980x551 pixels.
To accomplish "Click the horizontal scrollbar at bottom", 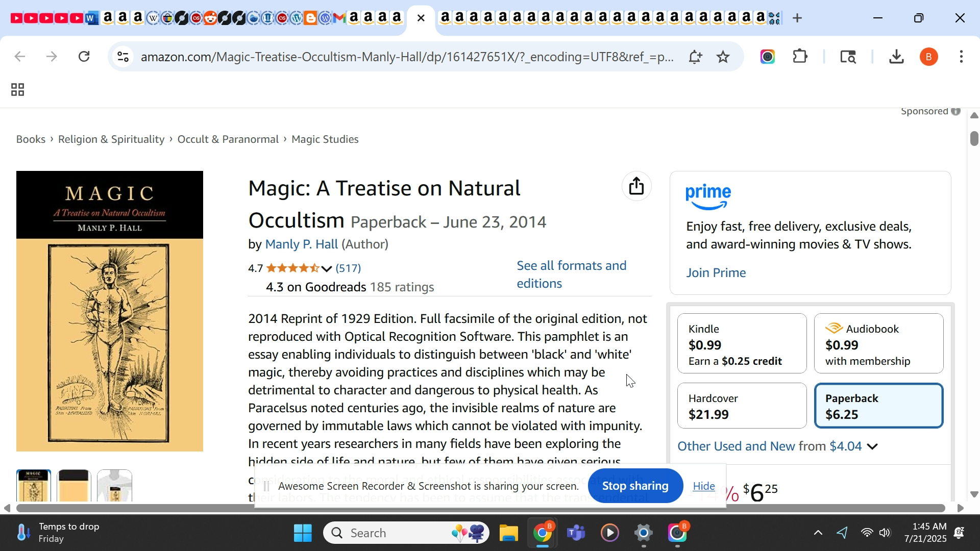I will coord(481,509).
